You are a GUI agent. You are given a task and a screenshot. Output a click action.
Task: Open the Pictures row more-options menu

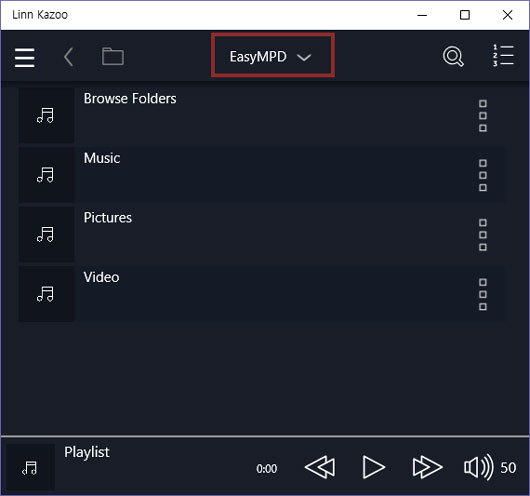tap(483, 235)
